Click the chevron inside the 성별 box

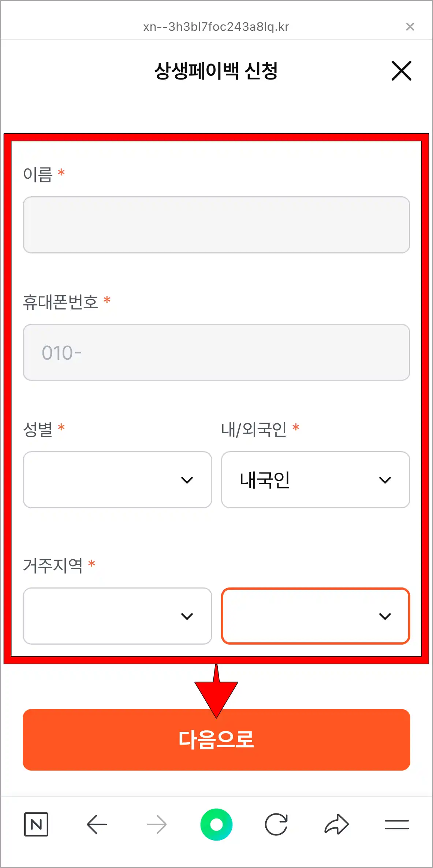[x=188, y=480]
